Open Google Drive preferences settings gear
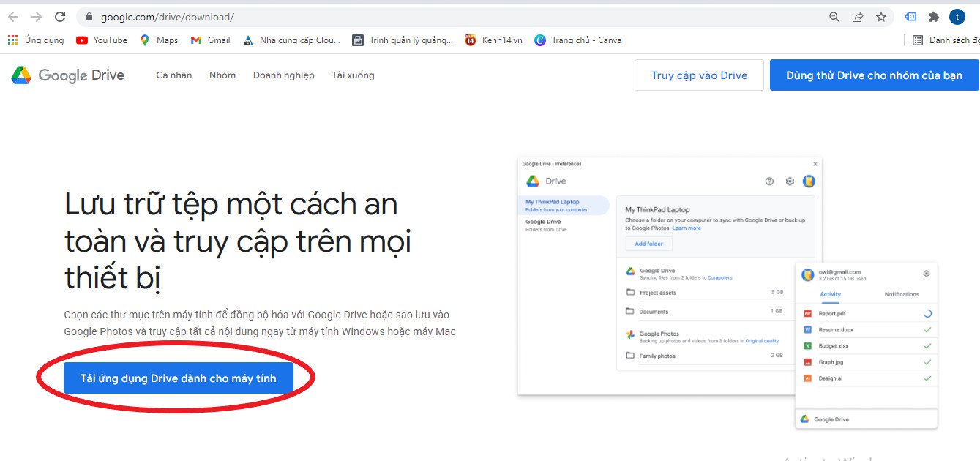The width and height of the screenshot is (980, 461). click(x=789, y=181)
